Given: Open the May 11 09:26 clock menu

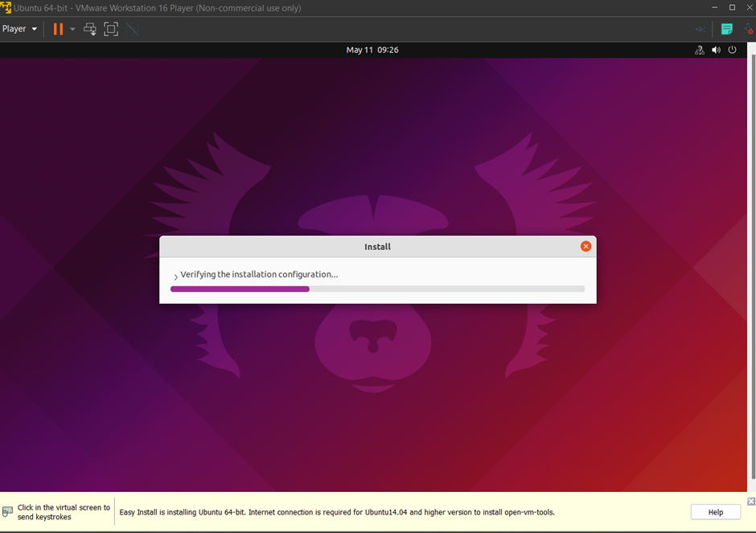Looking at the screenshot, I should [x=372, y=50].
